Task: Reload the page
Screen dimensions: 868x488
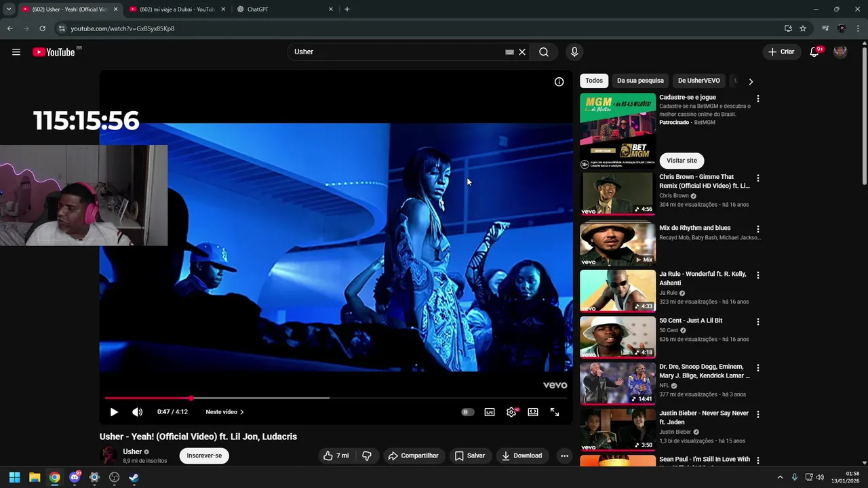Action: click(x=42, y=28)
